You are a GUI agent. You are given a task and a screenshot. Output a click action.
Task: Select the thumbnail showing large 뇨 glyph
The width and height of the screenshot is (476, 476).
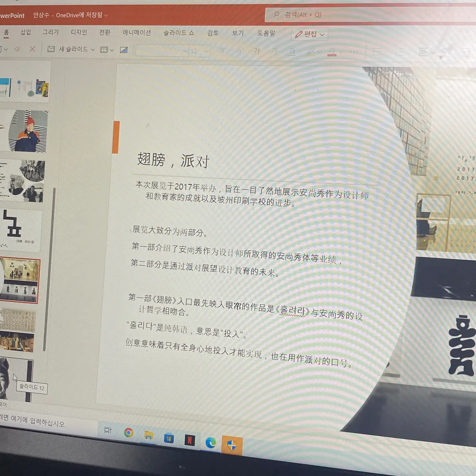coord(21,230)
